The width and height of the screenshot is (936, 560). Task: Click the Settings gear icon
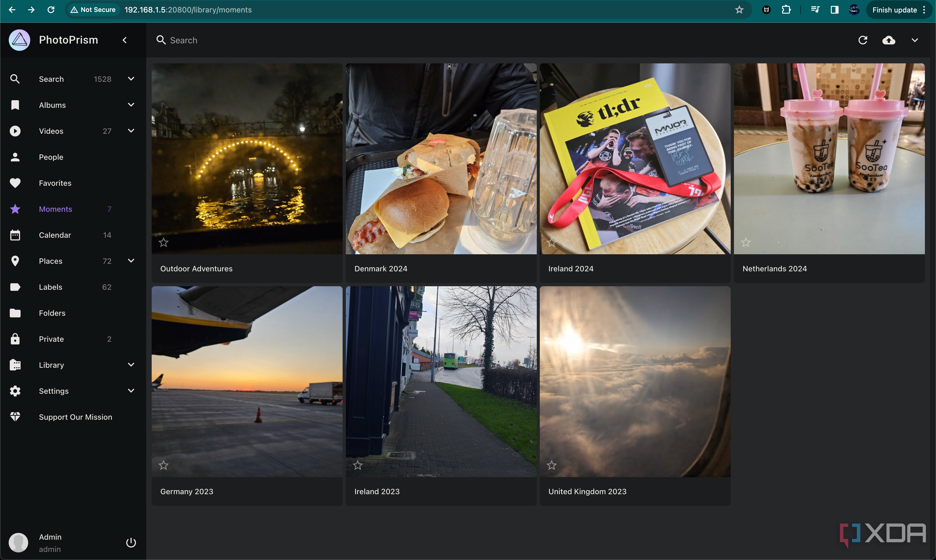(15, 391)
